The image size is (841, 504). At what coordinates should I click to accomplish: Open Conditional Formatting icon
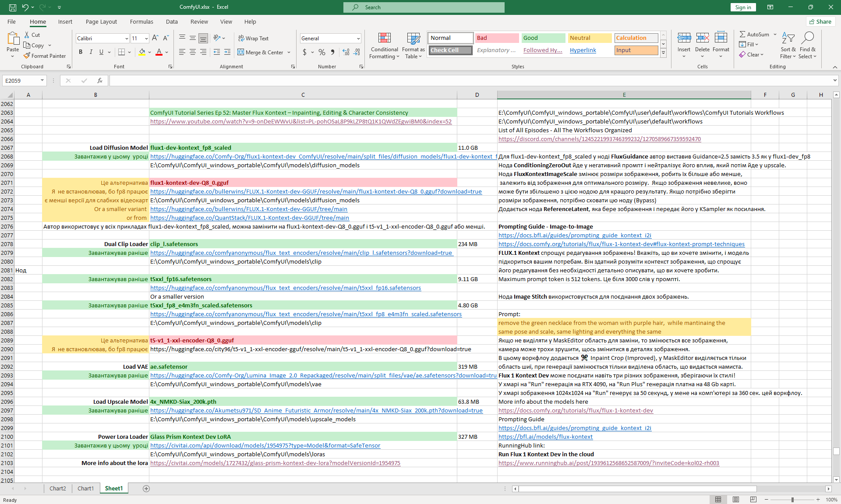click(x=384, y=39)
